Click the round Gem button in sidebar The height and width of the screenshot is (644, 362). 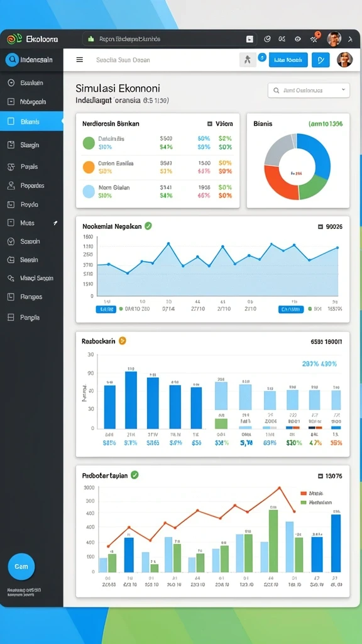tap(21, 567)
